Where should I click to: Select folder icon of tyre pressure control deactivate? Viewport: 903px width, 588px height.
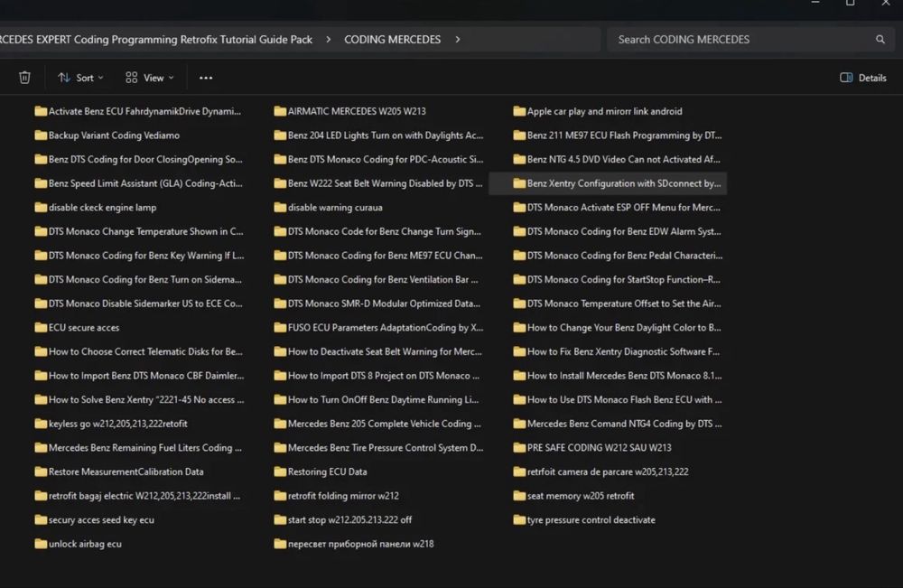519,520
